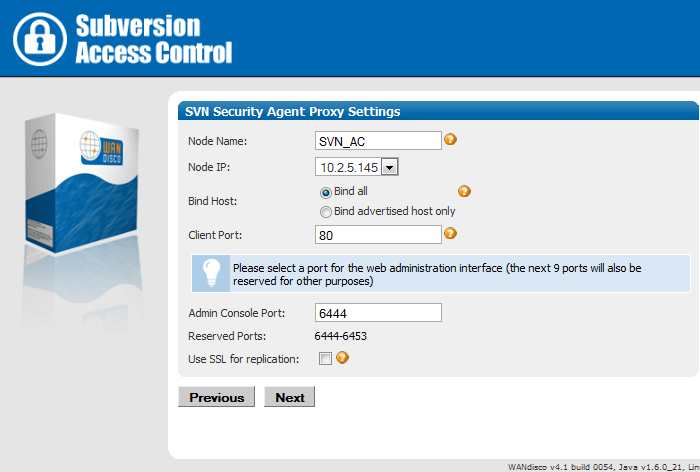700x472 pixels.
Task: Click the help icon beside Bind Host
Action: coord(464,191)
